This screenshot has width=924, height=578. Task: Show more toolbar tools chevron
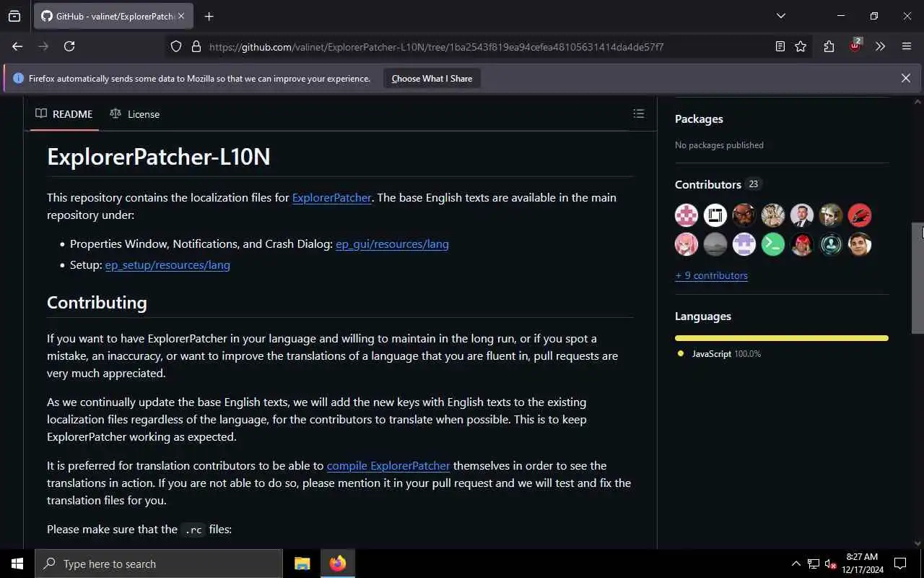click(880, 46)
